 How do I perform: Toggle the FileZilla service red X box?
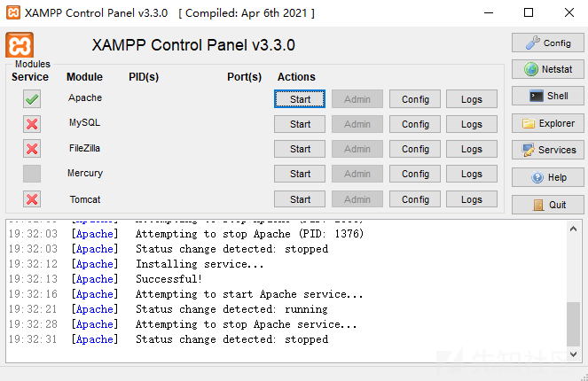32,149
